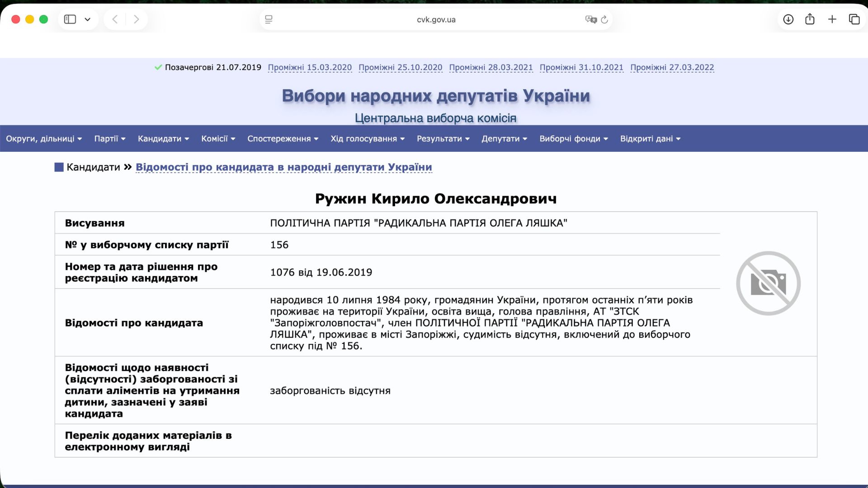
Task: Open the Downloads icon in the toolbar
Action: tap(788, 19)
